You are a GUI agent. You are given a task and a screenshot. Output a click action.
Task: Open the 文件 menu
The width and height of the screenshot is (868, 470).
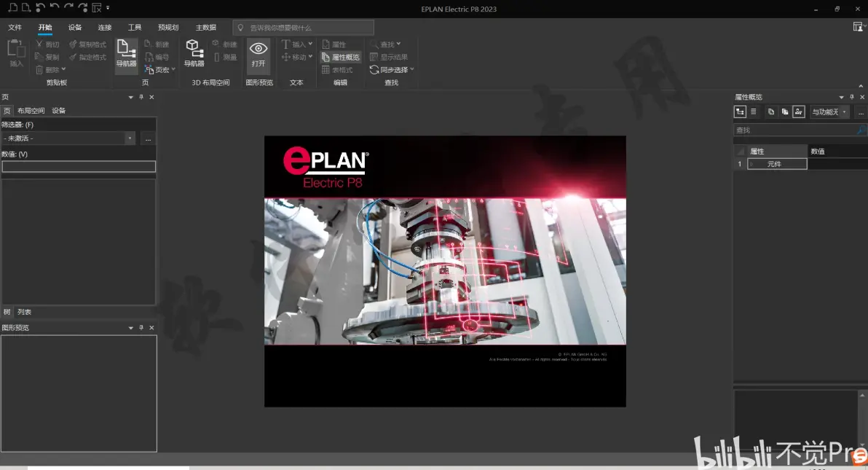pos(15,27)
